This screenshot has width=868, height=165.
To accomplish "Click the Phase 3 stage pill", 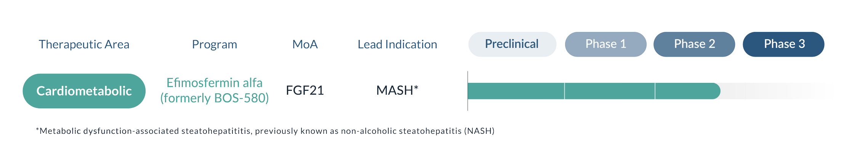I will click(x=783, y=44).
